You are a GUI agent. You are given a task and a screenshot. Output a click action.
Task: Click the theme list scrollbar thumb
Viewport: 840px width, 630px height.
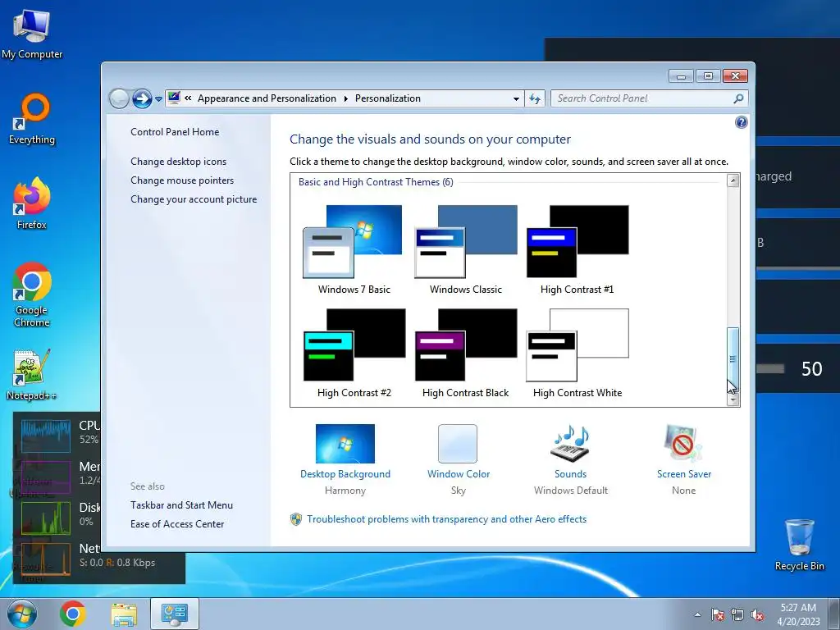[x=733, y=360]
